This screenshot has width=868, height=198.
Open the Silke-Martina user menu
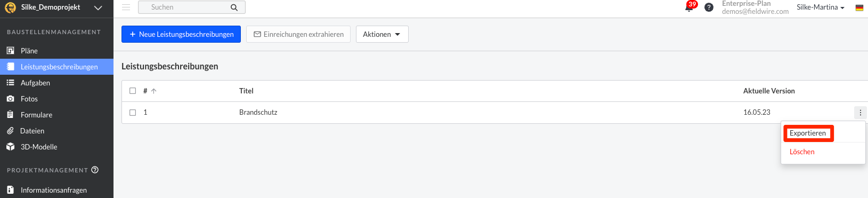click(x=821, y=7)
